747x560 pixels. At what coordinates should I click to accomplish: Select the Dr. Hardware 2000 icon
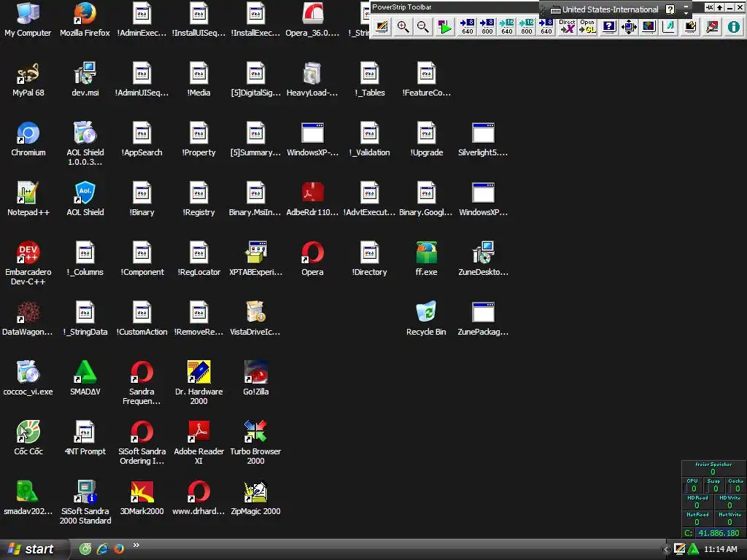198,383
